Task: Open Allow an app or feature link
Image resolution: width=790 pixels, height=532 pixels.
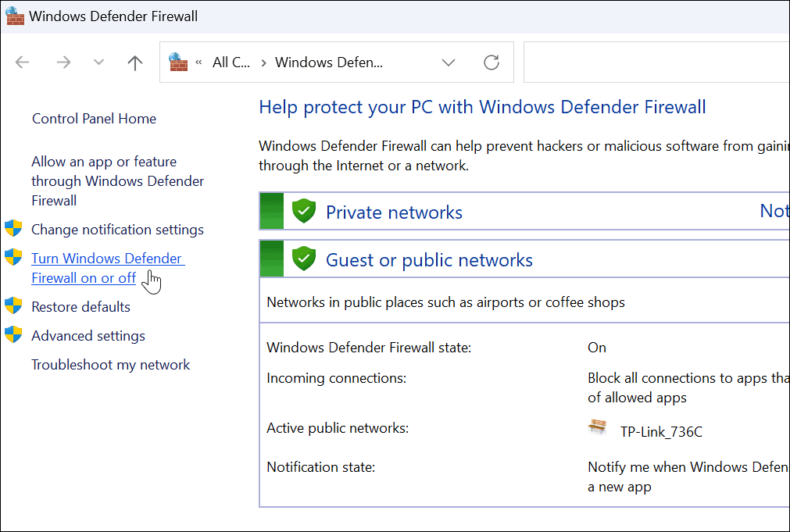Action: coord(117,181)
